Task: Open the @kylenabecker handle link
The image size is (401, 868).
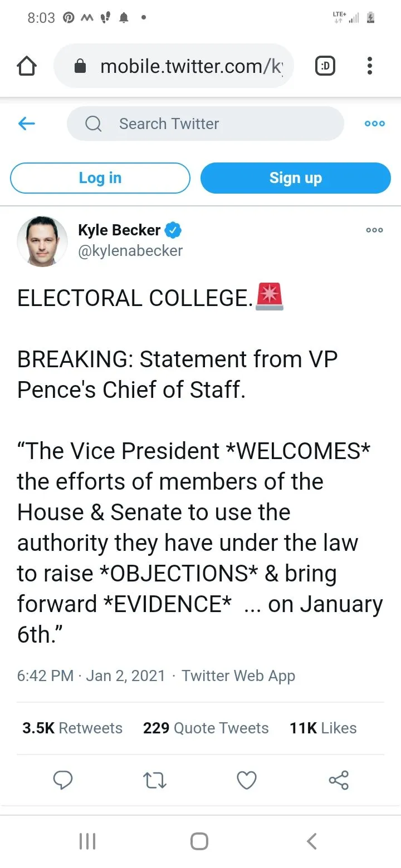Action: click(x=130, y=251)
